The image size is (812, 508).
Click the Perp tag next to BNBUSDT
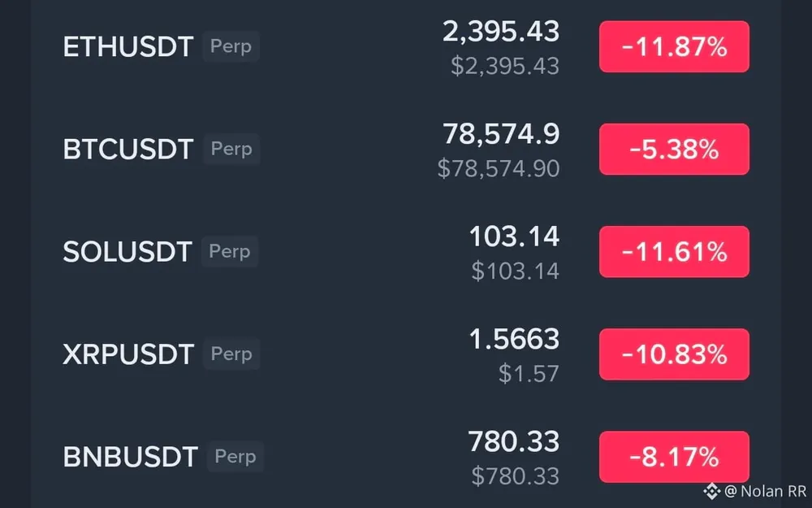click(235, 456)
